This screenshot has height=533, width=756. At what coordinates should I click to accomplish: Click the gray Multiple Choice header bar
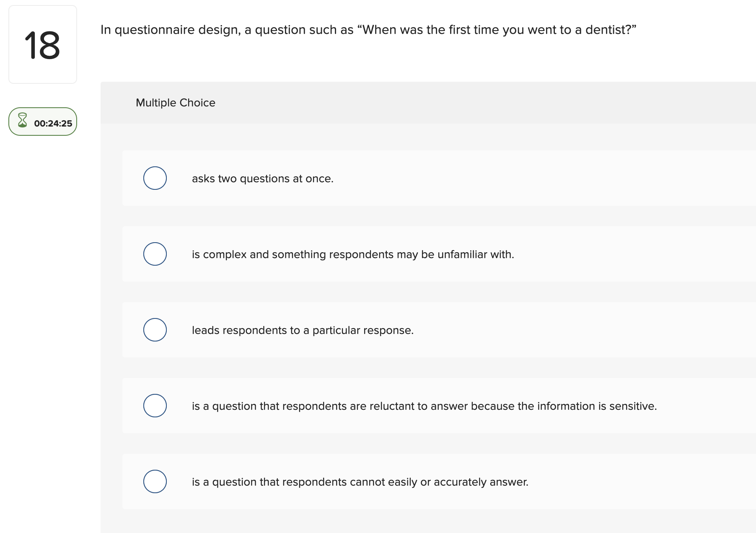[419, 103]
